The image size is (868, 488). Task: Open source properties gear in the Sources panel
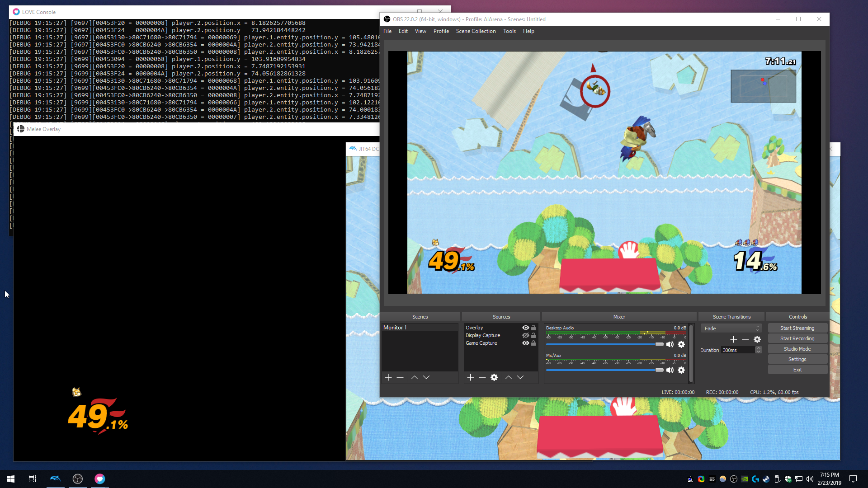[494, 377]
